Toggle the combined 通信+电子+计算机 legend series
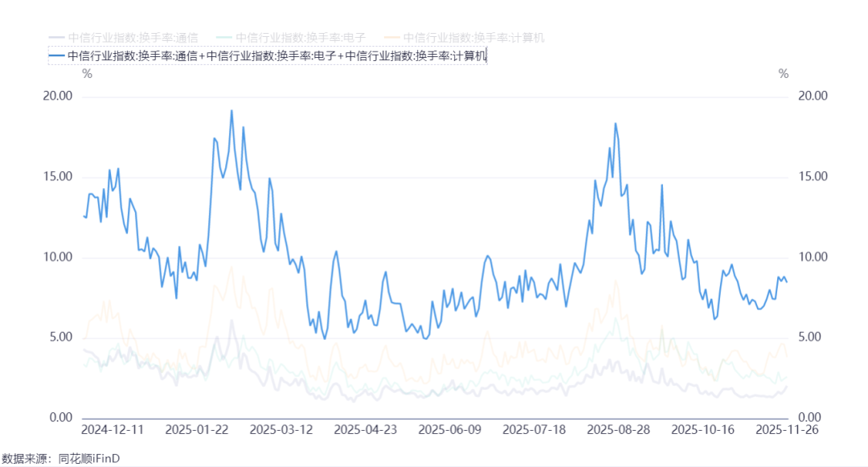This screenshot has width=868, height=467. pos(268,56)
